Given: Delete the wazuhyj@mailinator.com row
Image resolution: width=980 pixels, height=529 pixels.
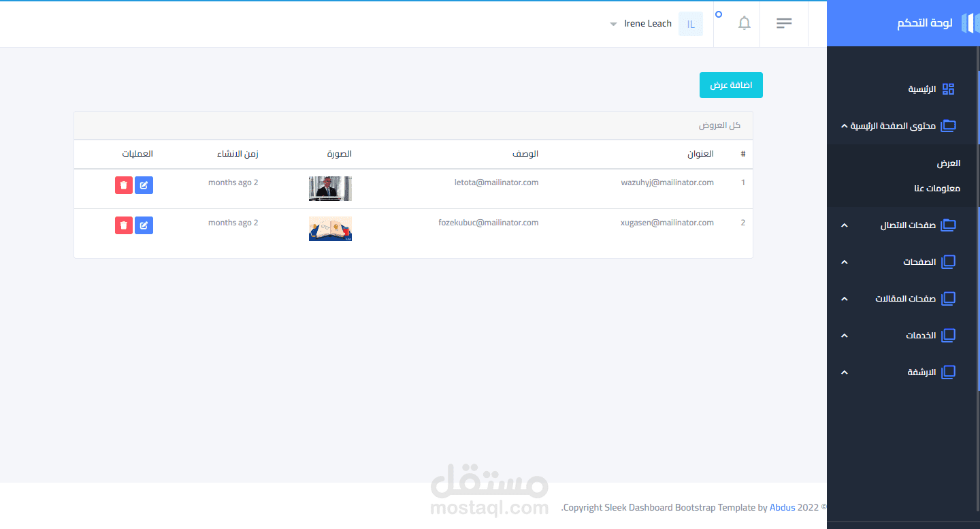Looking at the screenshot, I should tap(123, 185).
